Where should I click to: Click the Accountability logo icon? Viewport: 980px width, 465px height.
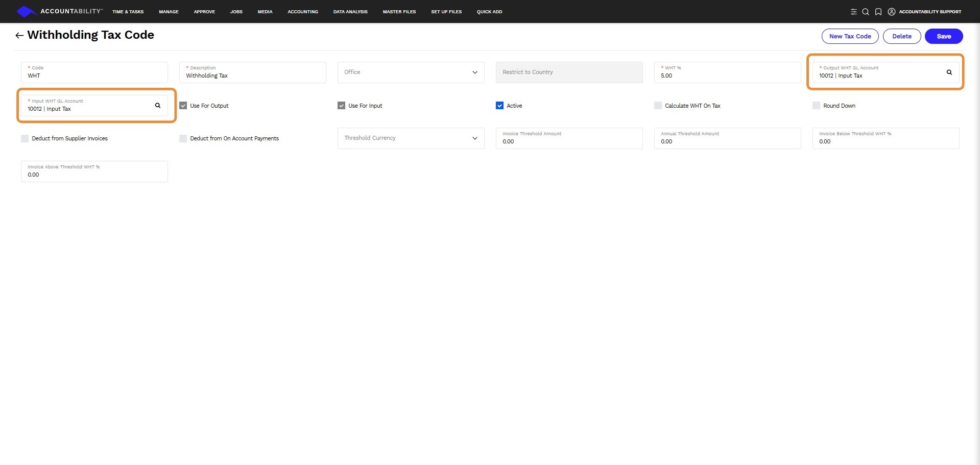26,11
